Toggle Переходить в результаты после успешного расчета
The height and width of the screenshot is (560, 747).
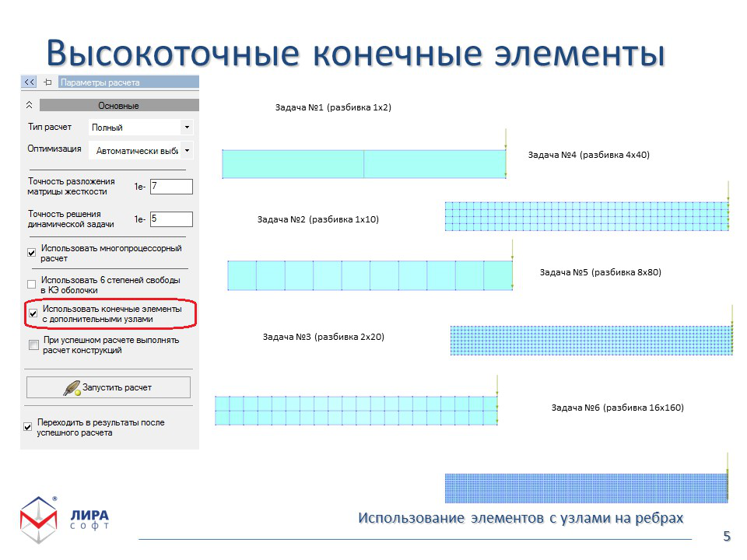28,427
